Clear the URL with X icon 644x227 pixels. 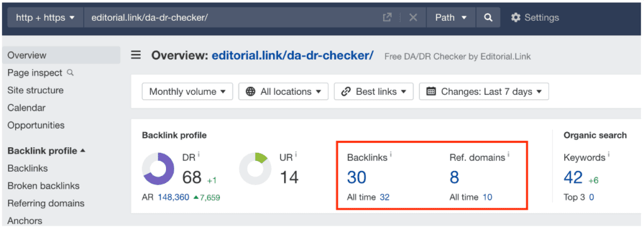(413, 18)
